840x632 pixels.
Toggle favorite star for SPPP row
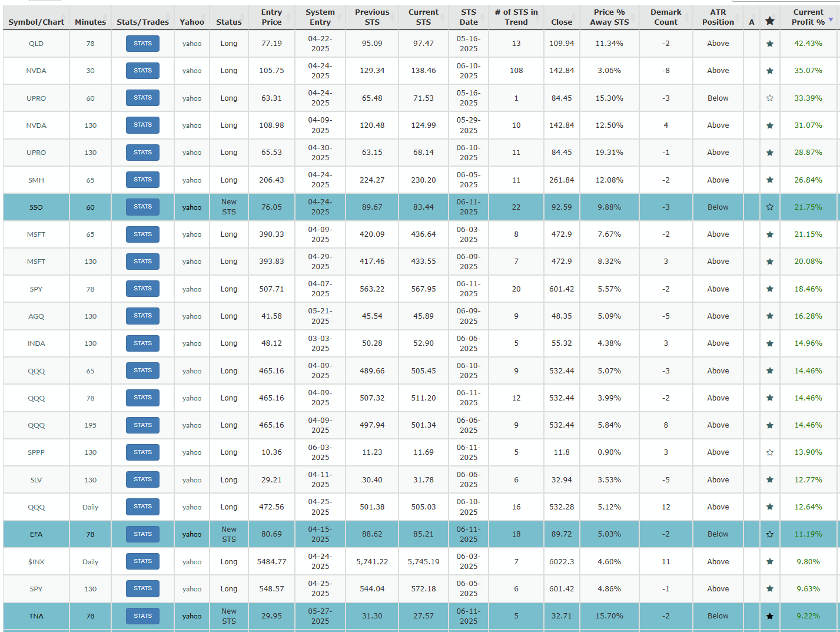[770, 452]
